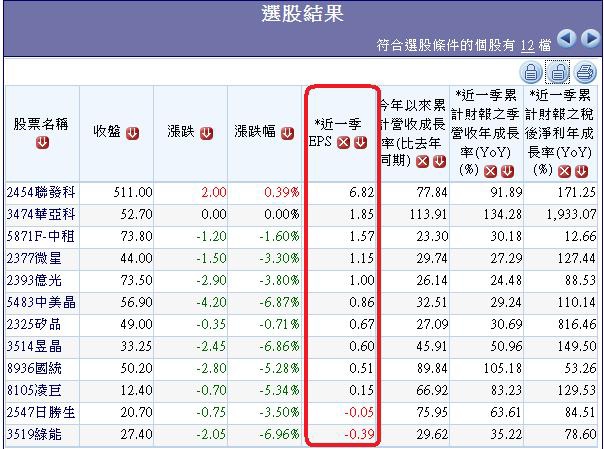Select revenue growth value 113.91

click(429, 214)
